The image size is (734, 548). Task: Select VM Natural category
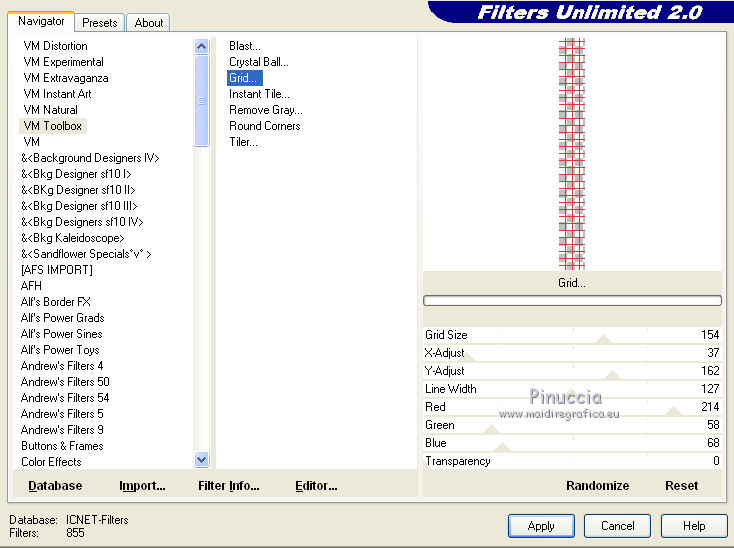tap(51, 110)
